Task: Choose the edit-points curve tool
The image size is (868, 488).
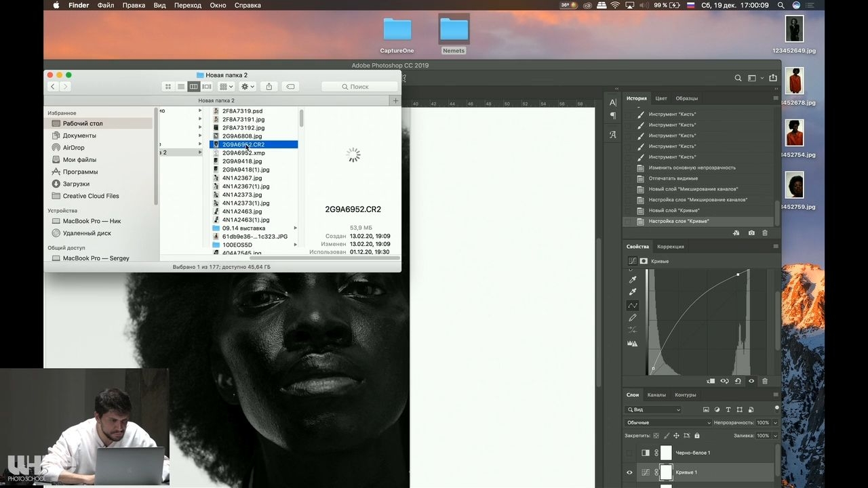Action: [x=633, y=305]
